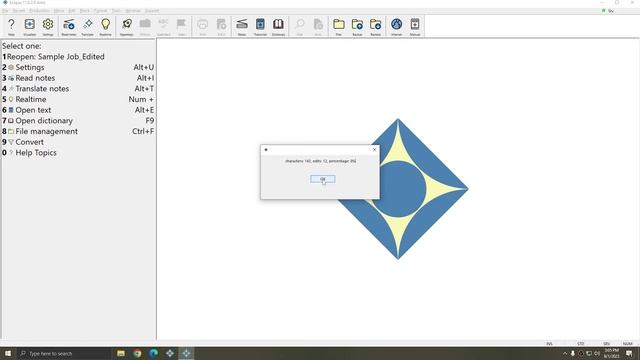The height and width of the screenshot is (360, 640).
Task: Click the volume icon in system tray
Action: [x=597, y=353]
